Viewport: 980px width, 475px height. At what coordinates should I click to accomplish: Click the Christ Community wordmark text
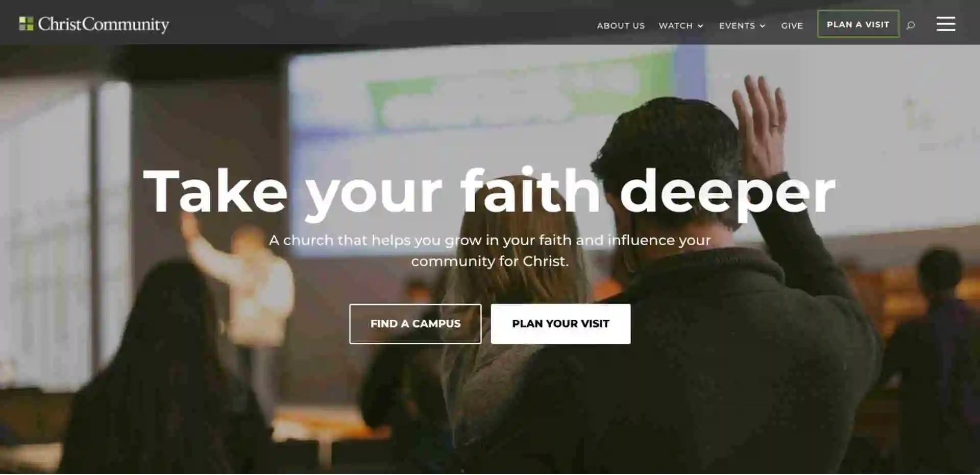(104, 25)
